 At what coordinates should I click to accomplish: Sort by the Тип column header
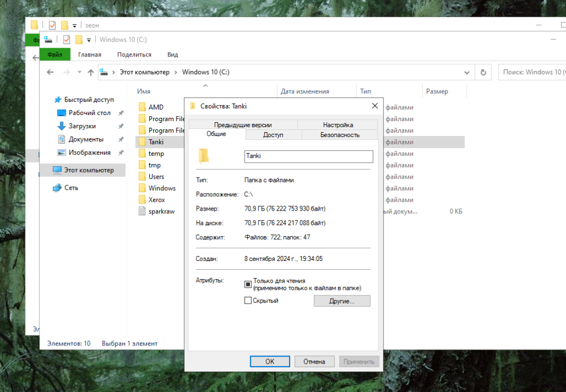point(365,91)
